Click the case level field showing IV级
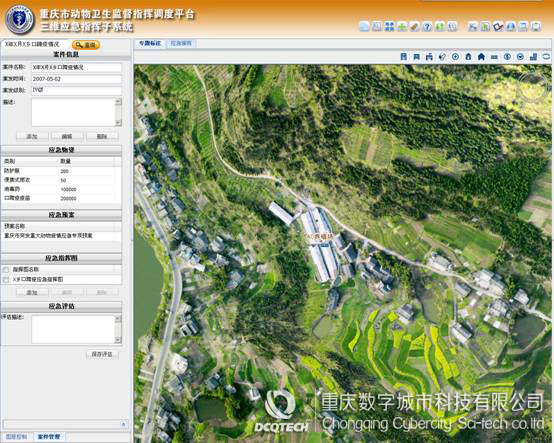 point(76,90)
